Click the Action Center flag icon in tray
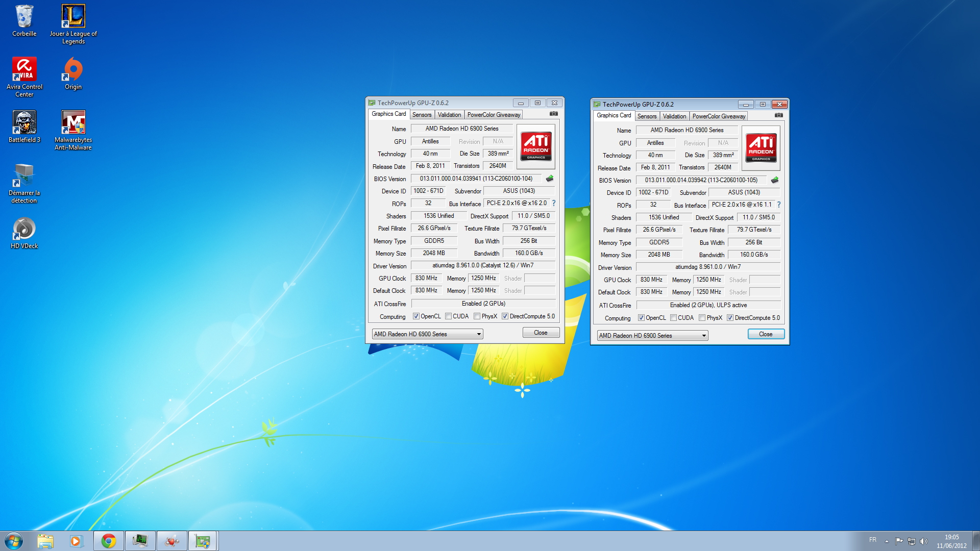 click(x=899, y=541)
